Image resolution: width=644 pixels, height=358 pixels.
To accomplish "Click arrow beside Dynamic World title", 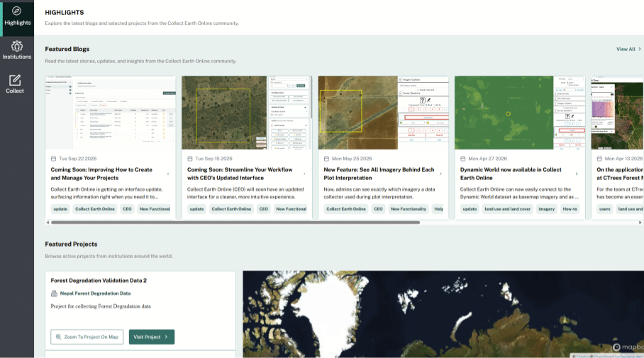I will tap(577, 174).
